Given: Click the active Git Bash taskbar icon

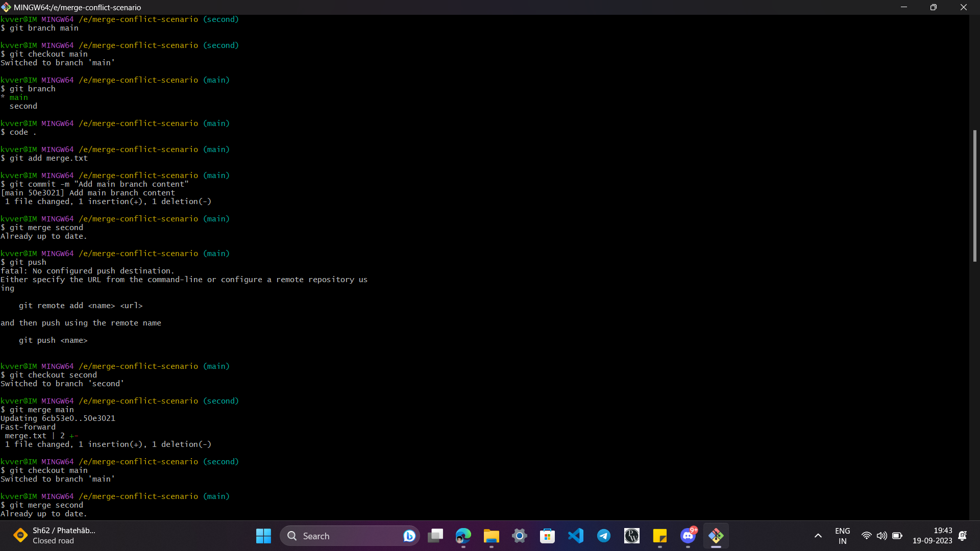Looking at the screenshot, I should click(716, 536).
